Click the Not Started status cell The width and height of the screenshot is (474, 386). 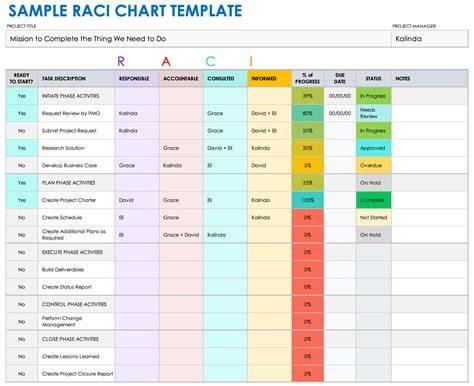pyautogui.click(x=373, y=218)
